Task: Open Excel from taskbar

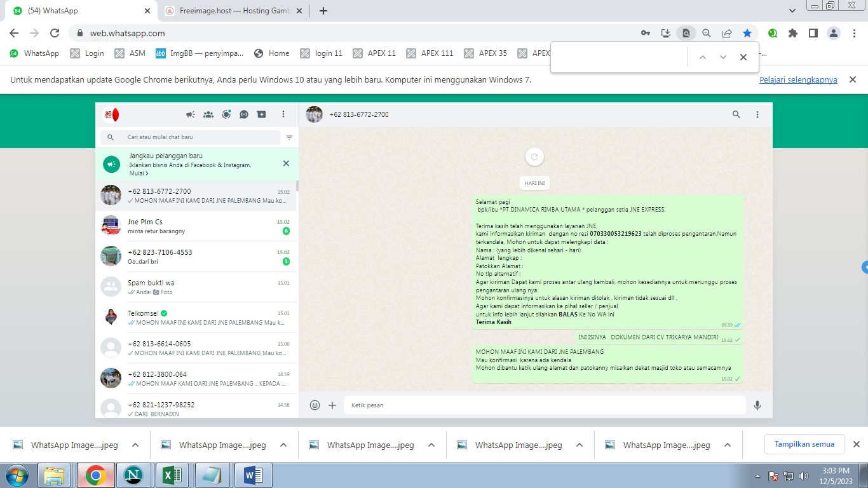Action: pyautogui.click(x=173, y=475)
